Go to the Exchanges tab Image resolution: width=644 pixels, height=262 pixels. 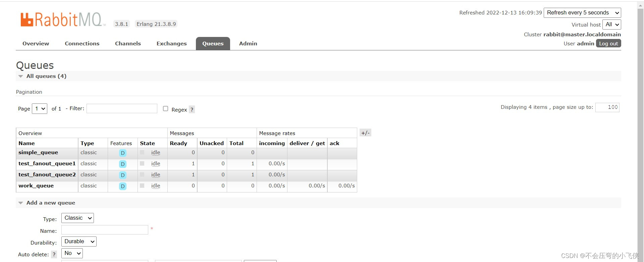[x=172, y=44]
